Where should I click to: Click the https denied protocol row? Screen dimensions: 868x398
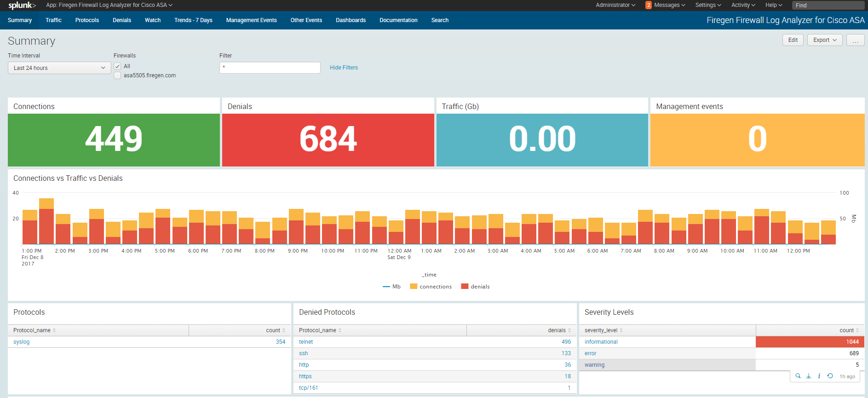[305, 376]
